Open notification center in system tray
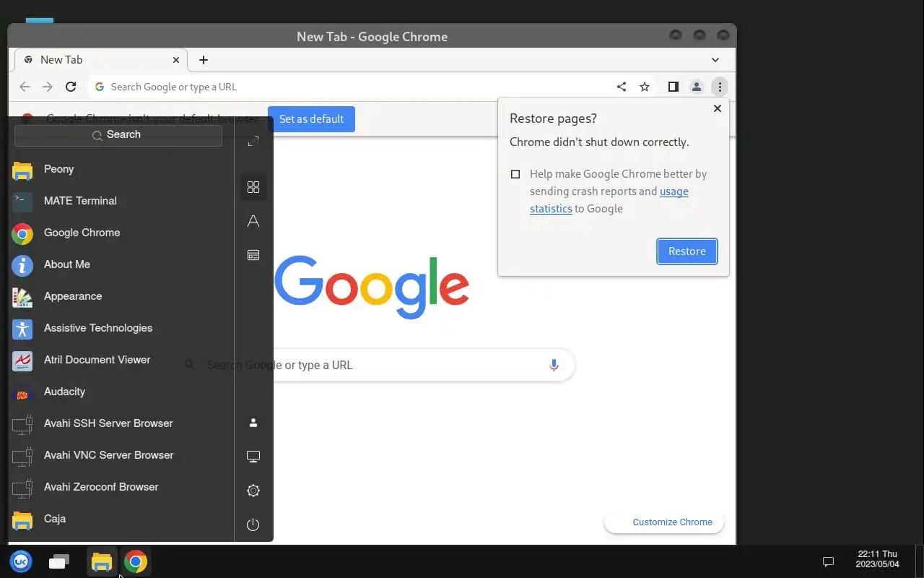The height and width of the screenshot is (578, 924). point(829,561)
